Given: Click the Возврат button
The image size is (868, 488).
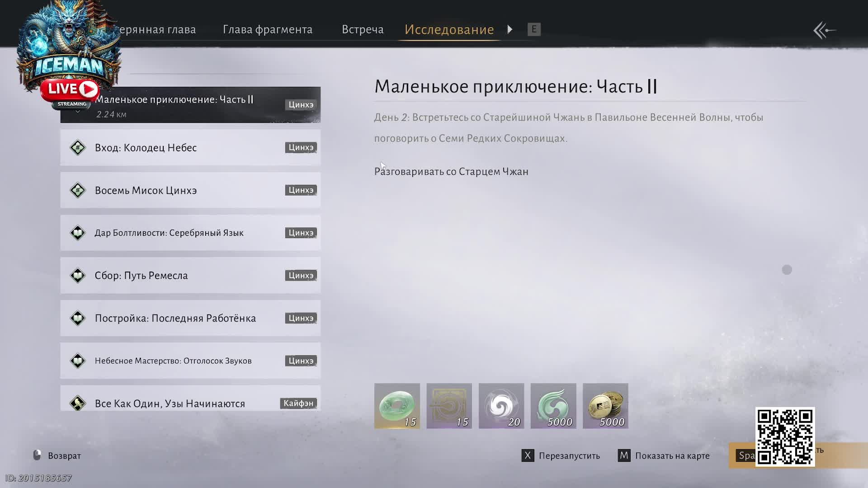Looking at the screenshot, I should (57, 455).
